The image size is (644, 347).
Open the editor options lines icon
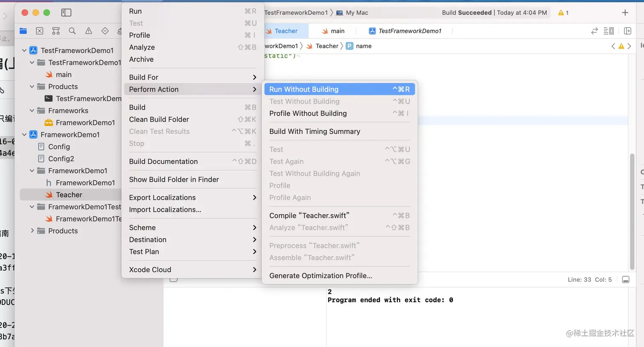tap(609, 31)
